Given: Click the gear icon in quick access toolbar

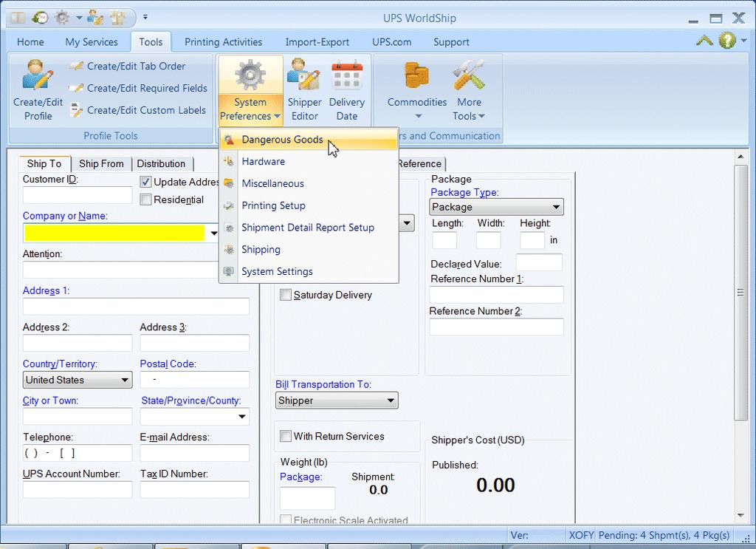Looking at the screenshot, I should coord(62,18).
